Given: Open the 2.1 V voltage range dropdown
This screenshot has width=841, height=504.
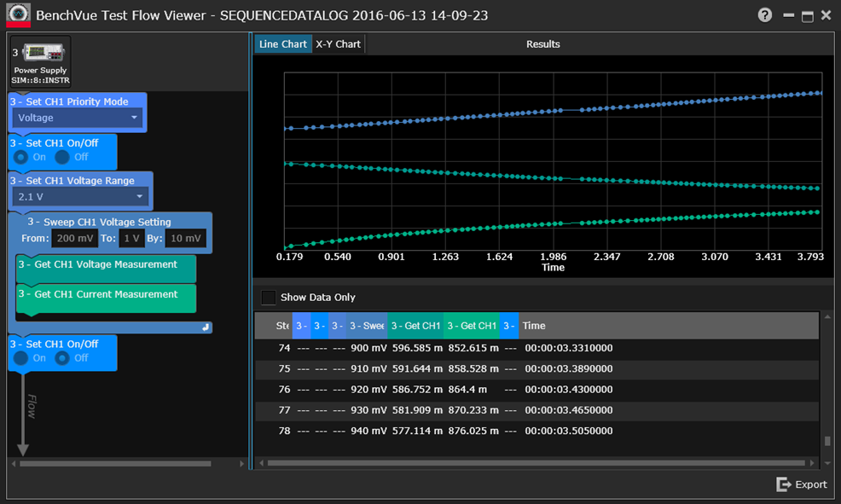Looking at the screenshot, I should point(82,197).
